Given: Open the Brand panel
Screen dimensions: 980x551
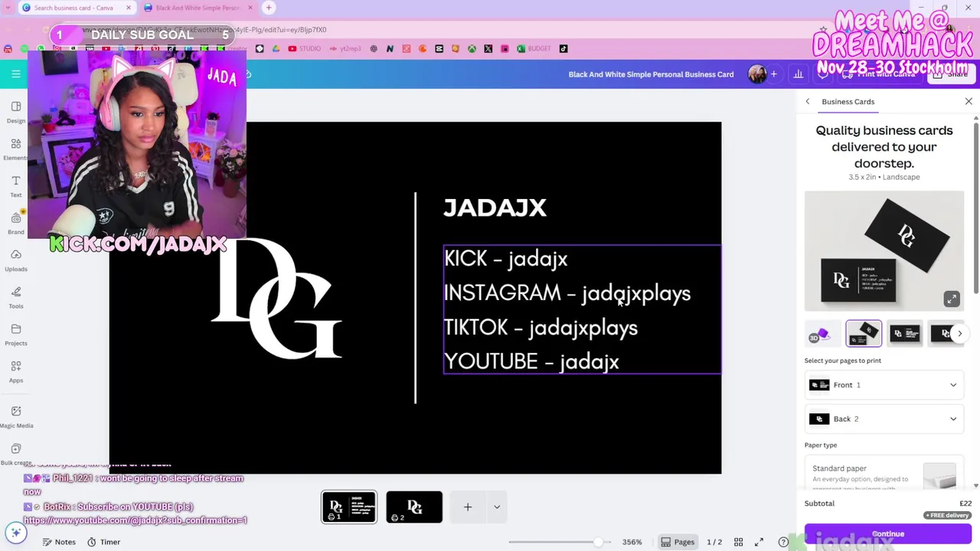Looking at the screenshot, I should tap(15, 223).
